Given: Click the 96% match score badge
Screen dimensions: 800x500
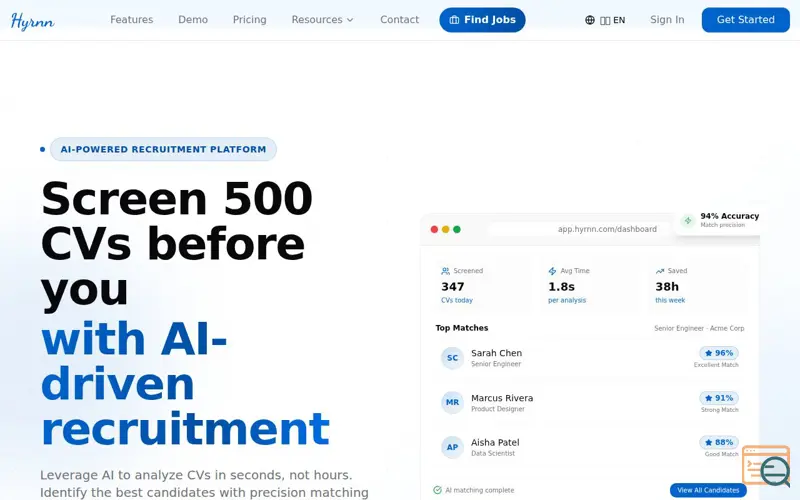Looking at the screenshot, I should pyautogui.click(x=718, y=353).
